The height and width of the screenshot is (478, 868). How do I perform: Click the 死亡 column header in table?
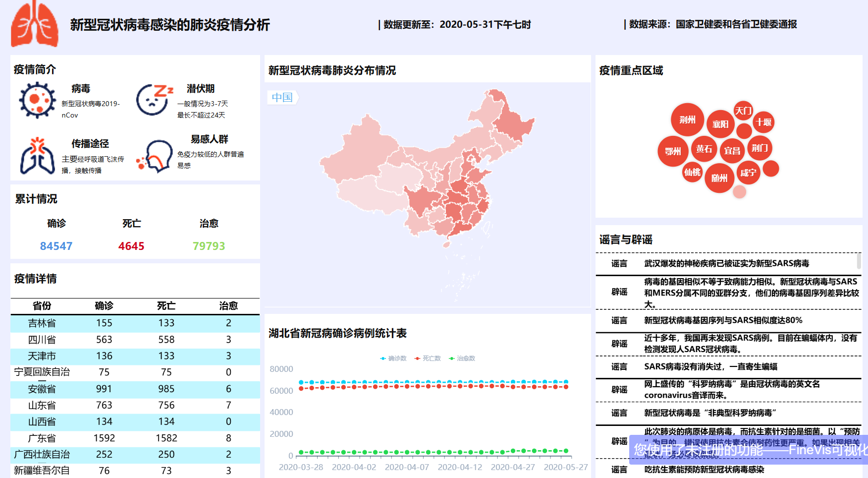click(166, 306)
